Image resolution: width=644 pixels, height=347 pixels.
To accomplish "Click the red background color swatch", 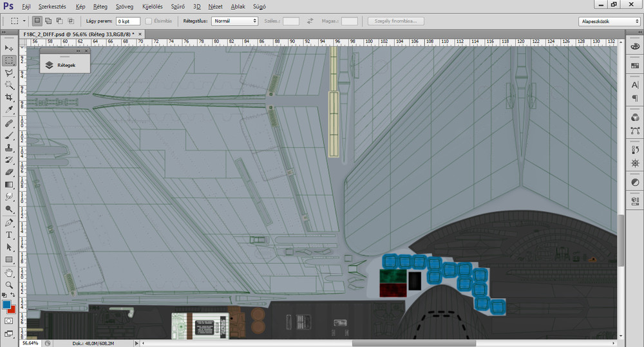I will pos(12,310).
